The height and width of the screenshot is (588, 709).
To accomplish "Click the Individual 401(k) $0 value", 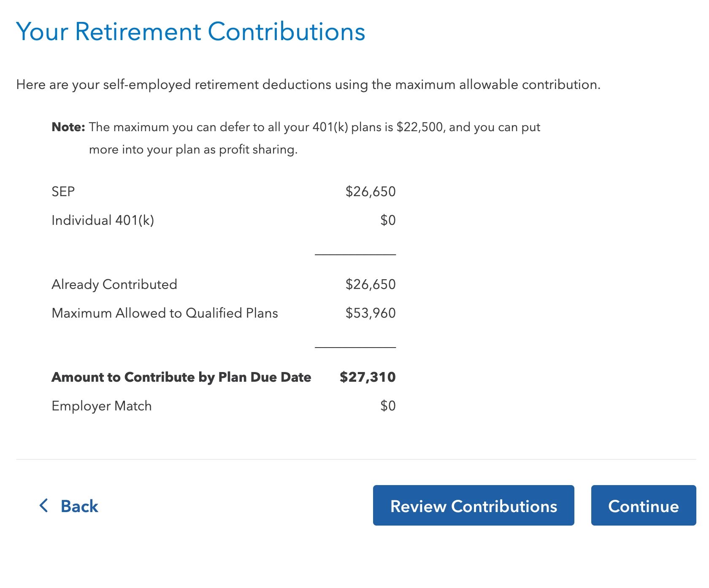I will coord(388,220).
